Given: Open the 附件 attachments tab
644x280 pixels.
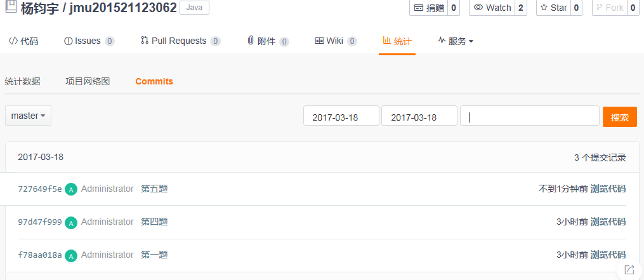Looking at the screenshot, I should pos(268,41).
